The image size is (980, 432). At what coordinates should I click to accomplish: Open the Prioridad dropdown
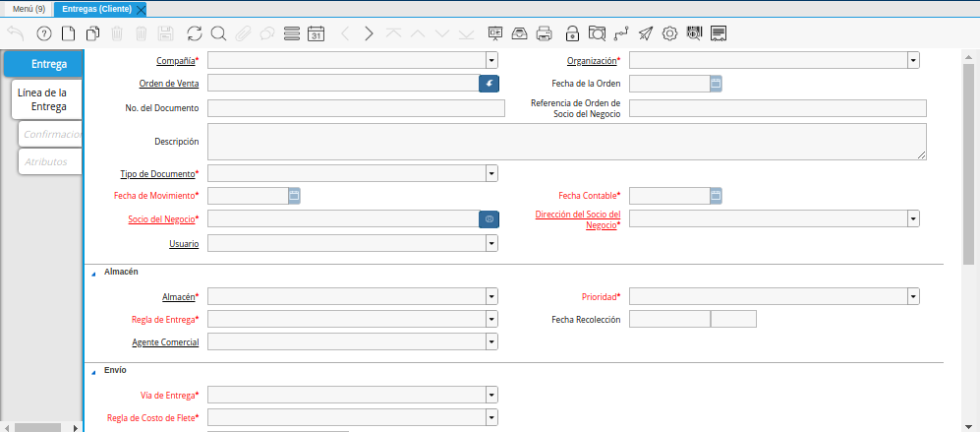tap(914, 296)
